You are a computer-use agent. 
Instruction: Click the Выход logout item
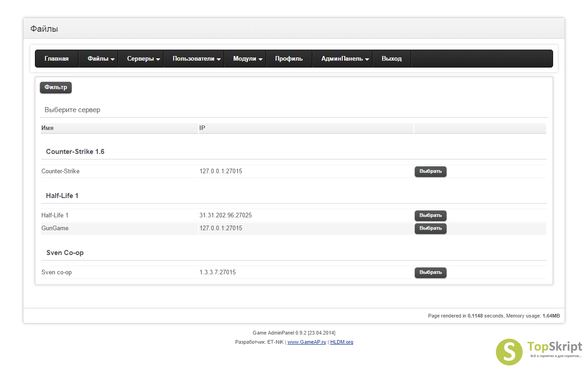pos(391,59)
